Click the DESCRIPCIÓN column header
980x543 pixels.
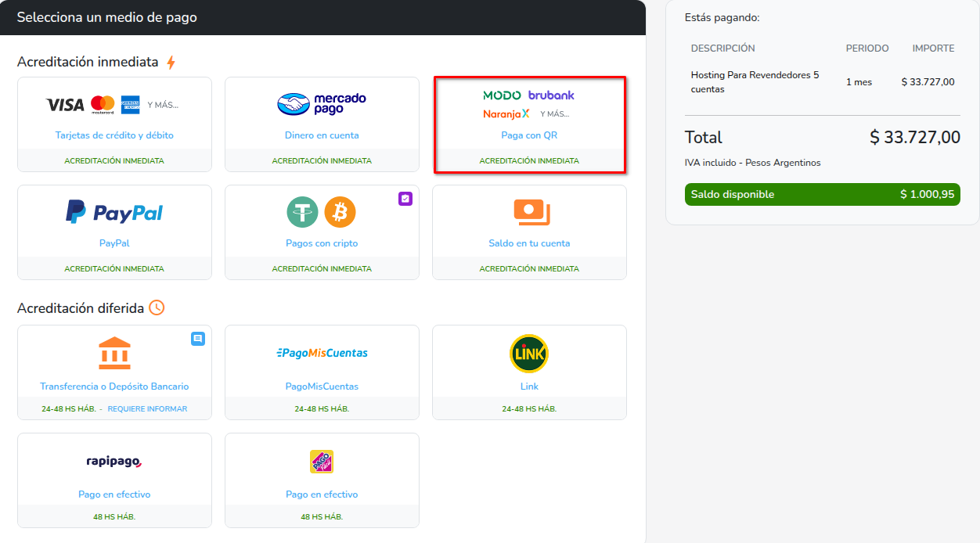click(x=723, y=49)
